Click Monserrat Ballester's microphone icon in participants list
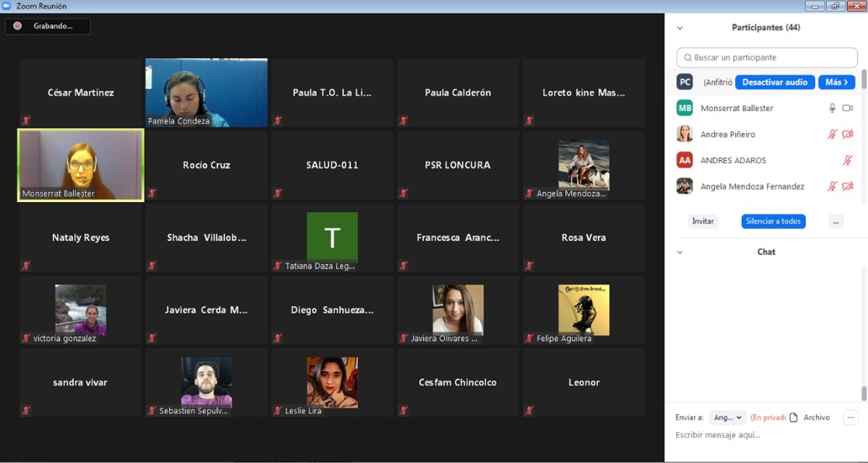This screenshot has height=463, width=868. point(832,109)
